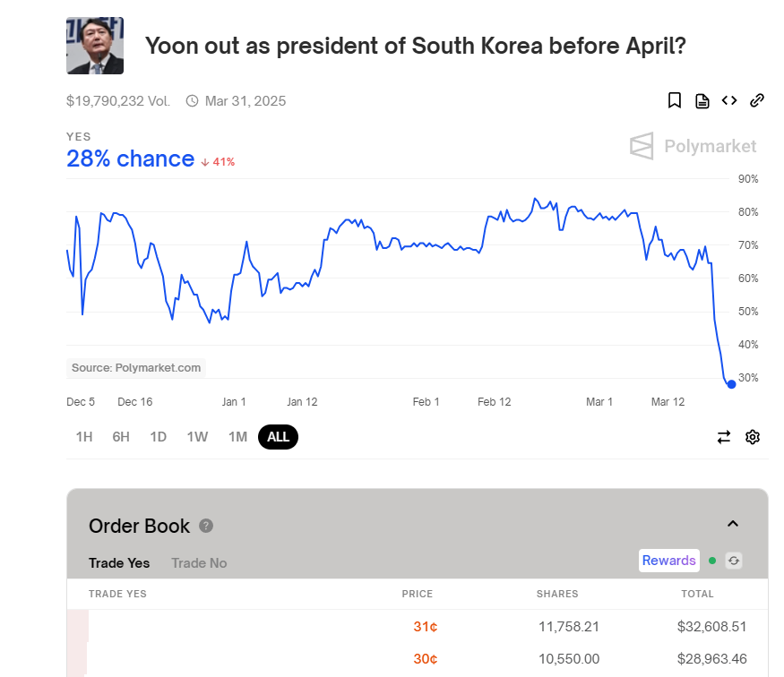
Task: Bookmark this Yoon market
Action: pos(674,100)
